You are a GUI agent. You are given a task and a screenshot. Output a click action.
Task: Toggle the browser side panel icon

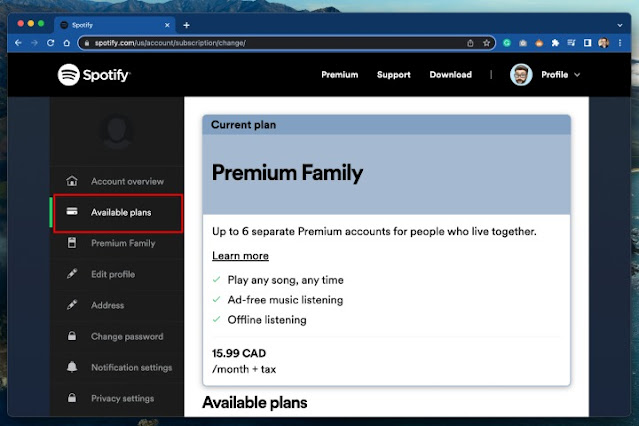[587, 43]
